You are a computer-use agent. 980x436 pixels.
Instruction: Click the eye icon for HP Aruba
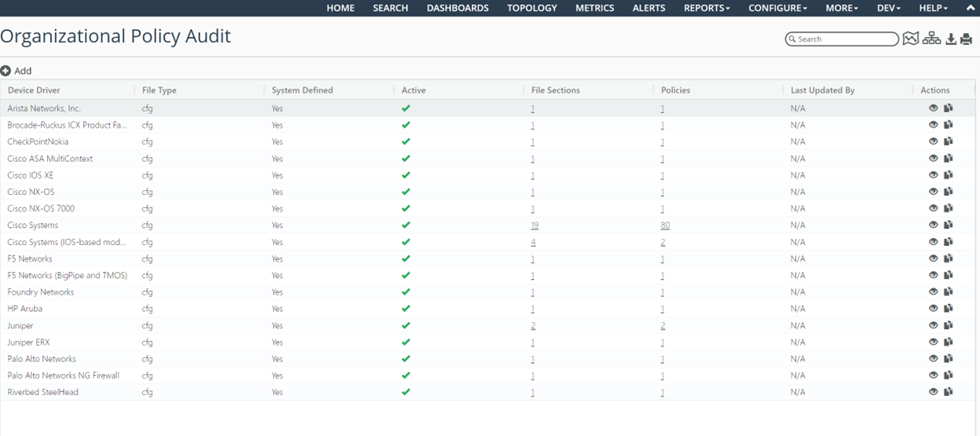[934, 308]
